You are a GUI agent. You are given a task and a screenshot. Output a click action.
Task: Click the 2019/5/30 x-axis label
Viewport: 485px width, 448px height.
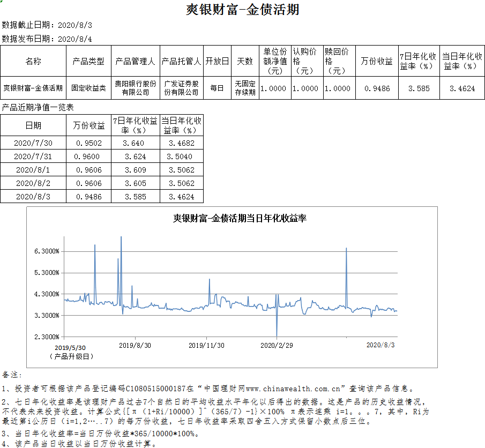(x=70, y=348)
